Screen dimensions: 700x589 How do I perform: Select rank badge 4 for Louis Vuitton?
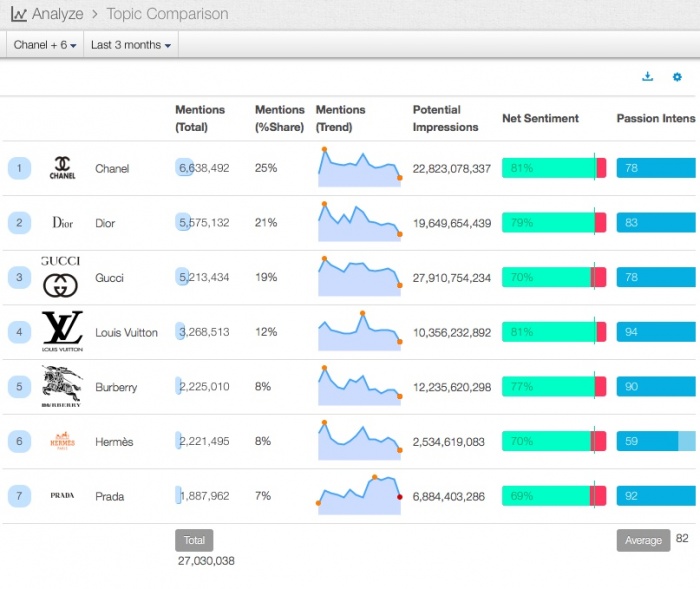pos(19,332)
